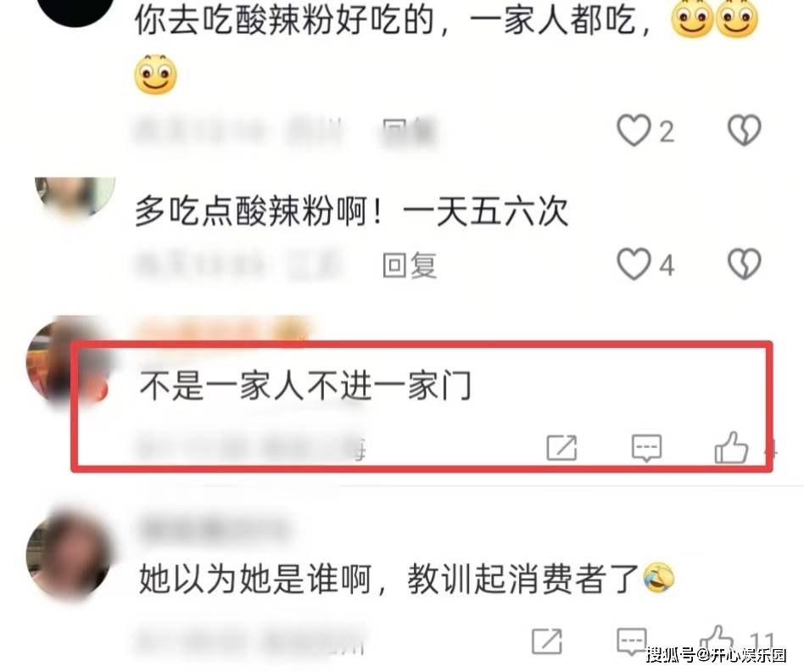Thumbs up the 不是一家人不进一家门 comment
The height and width of the screenshot is (672, 804).
[731, 447]
